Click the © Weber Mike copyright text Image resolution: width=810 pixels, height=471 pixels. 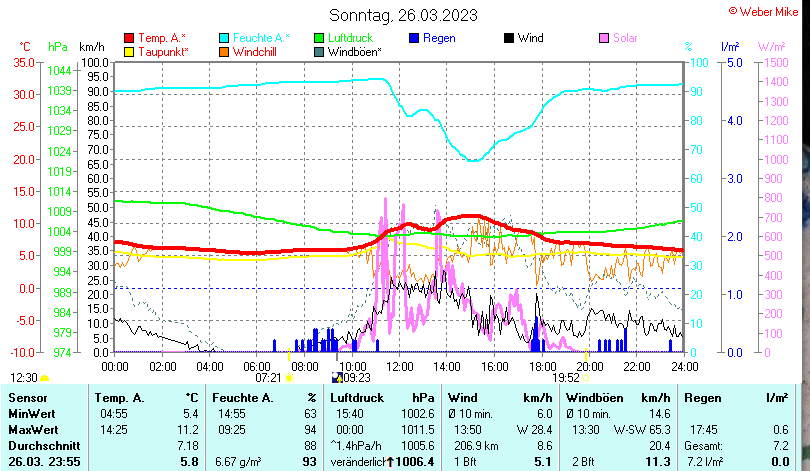(764, 12)
